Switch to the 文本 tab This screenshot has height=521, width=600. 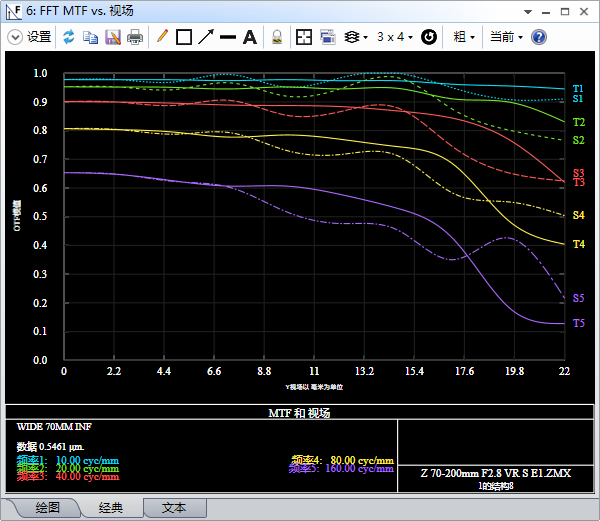click(x=175, y=508)
